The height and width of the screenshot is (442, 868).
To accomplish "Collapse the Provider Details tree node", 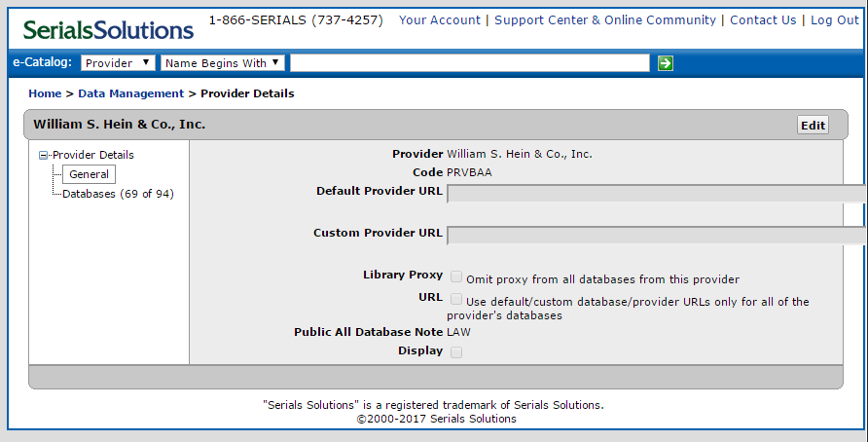I will click(x=43, y=155).
